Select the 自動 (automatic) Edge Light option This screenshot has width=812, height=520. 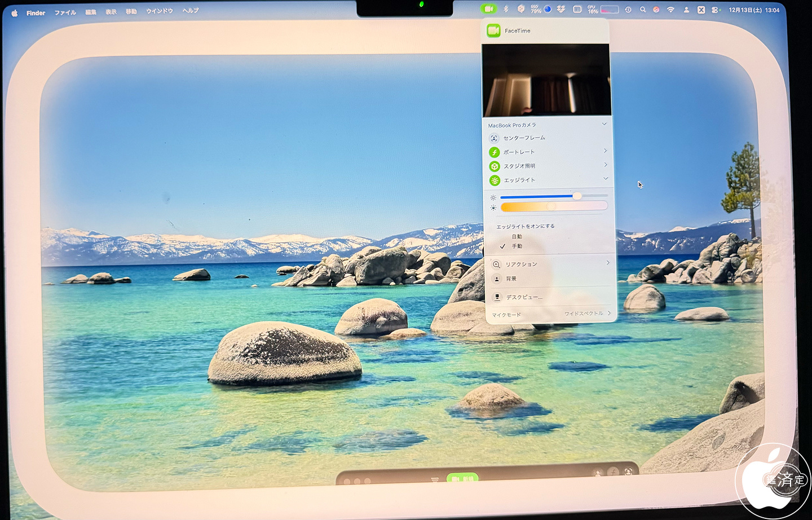(x=517, y=237)
